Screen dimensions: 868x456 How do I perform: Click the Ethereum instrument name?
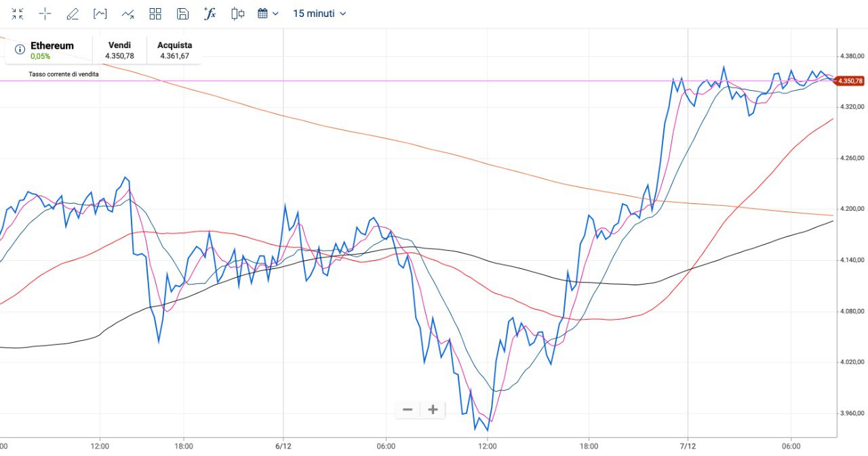pos(52,45)
